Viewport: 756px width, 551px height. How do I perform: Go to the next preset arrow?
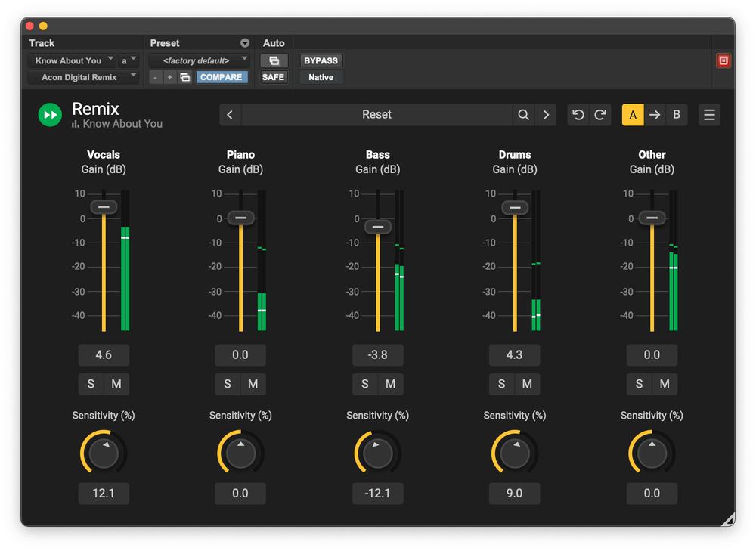pos(546,115)
